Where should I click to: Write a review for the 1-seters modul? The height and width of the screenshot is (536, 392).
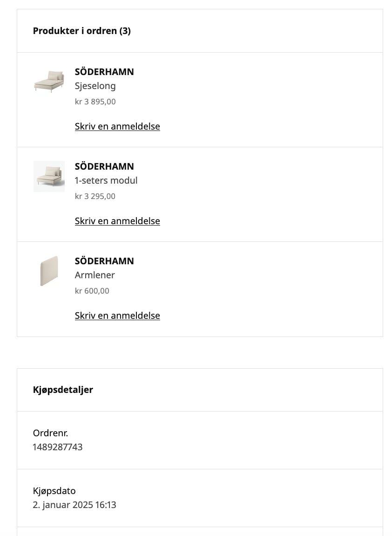(x=117, y=221)
